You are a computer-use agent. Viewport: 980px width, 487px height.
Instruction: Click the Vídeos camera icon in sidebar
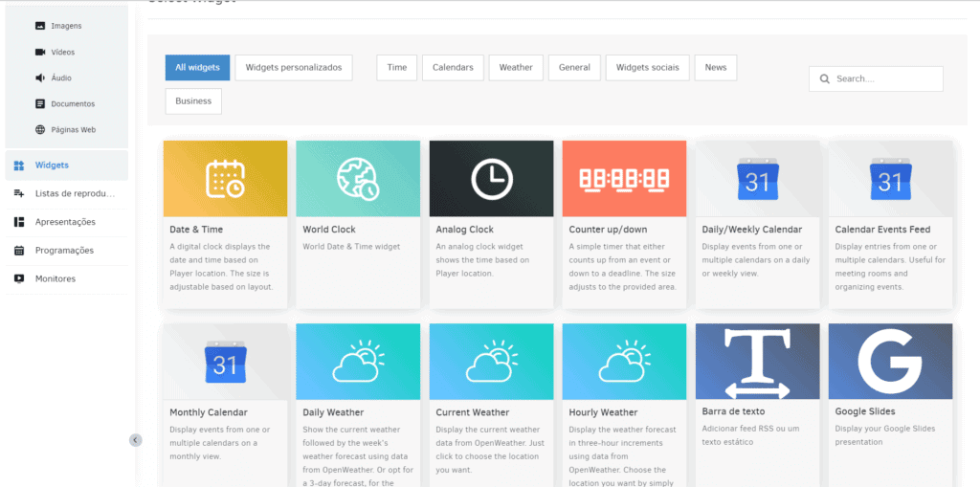pos(40,52)
